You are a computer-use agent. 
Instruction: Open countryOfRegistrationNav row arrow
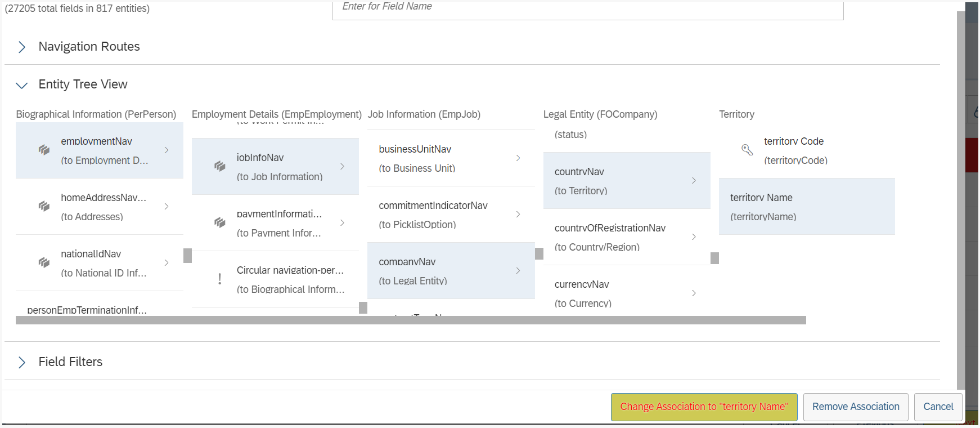694,237
